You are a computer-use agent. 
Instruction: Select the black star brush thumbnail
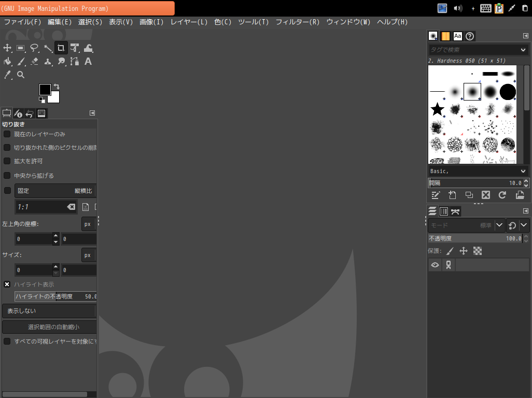coord(437,109)
